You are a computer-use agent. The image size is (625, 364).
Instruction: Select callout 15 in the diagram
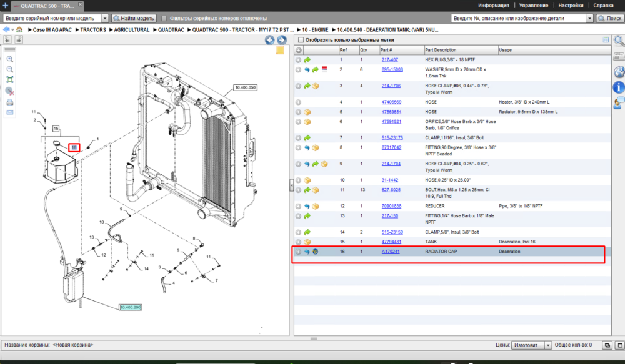[56, 129]
